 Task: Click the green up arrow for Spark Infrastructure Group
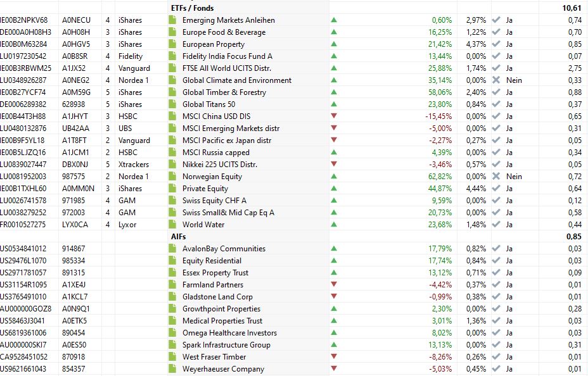(334, 345)
